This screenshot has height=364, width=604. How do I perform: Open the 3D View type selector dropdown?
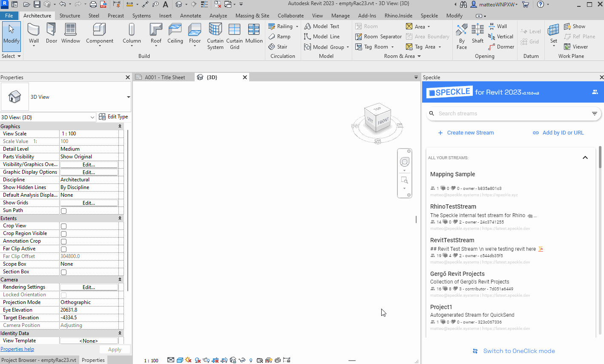coord(128,97)
